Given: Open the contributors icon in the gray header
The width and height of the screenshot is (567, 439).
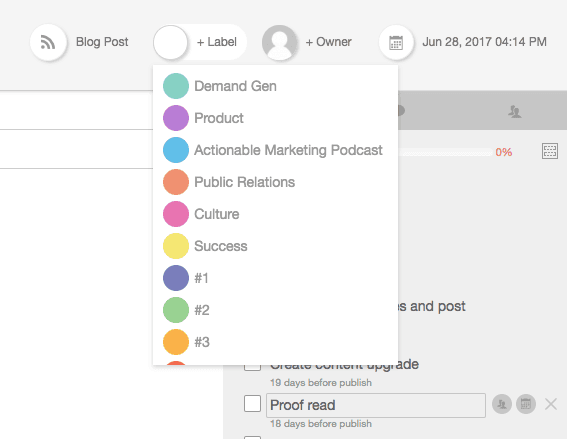Looking at the screenshot, I should point(515,111).
